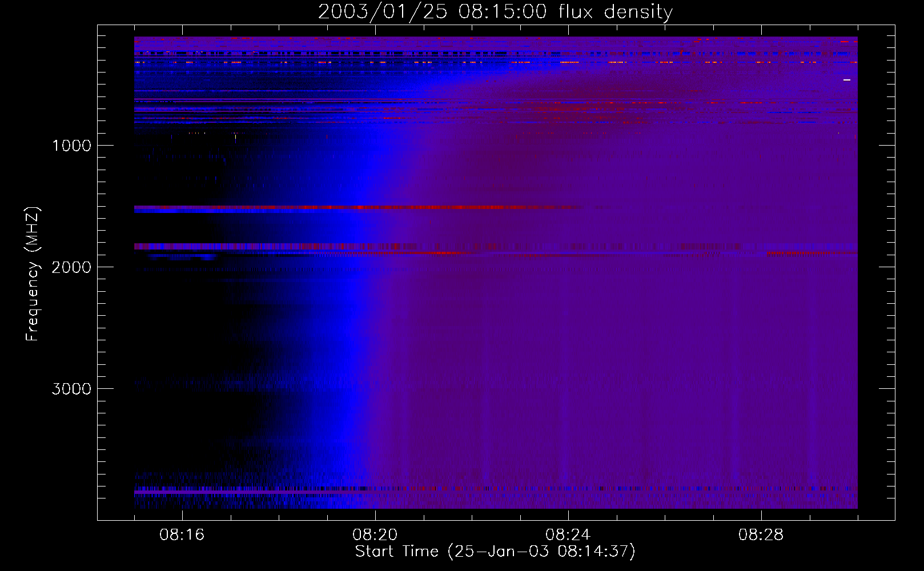Screen dimensions: 924x571
Task: Select the 08:20 time tick label
Action: [x=375, y=535]
